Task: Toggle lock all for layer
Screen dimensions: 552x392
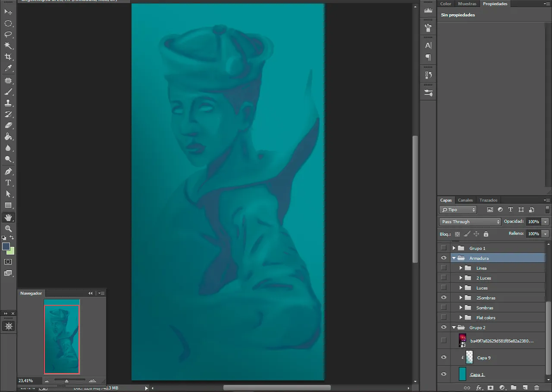Action: 486,234
